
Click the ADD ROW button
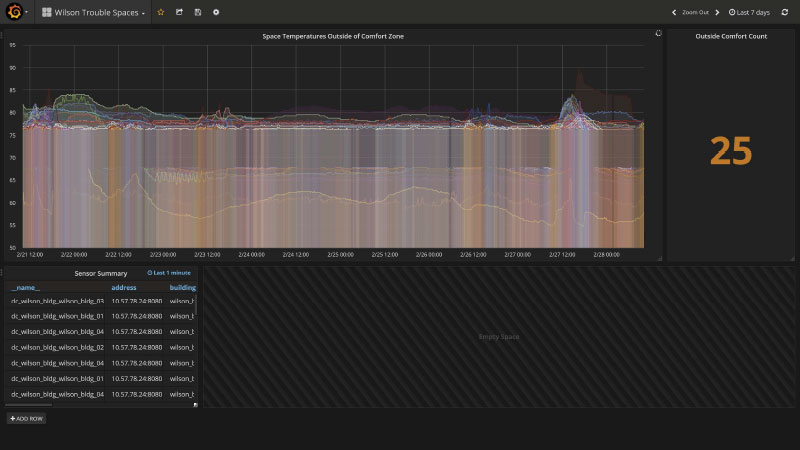pyautogui.click(x=27, y=418)
